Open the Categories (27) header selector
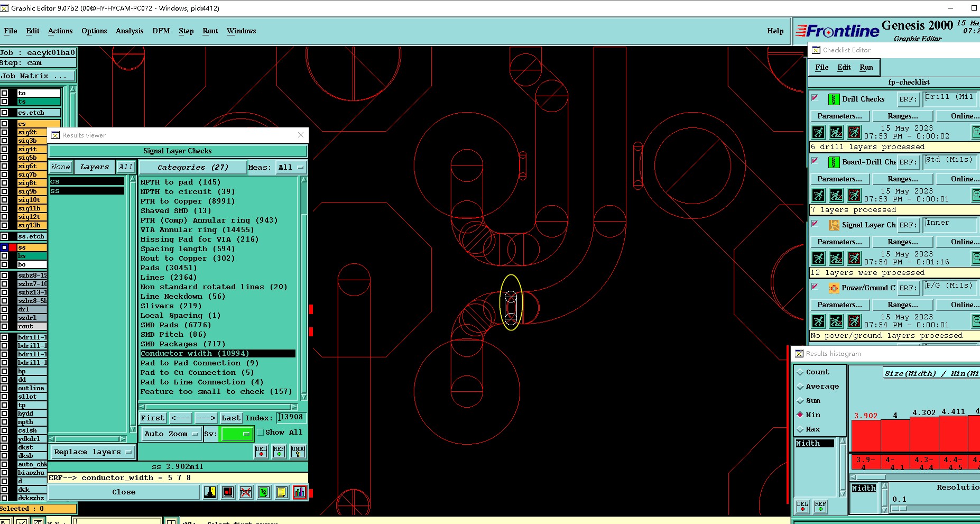This screenshot has height=524, width=980. pos(192,168)
